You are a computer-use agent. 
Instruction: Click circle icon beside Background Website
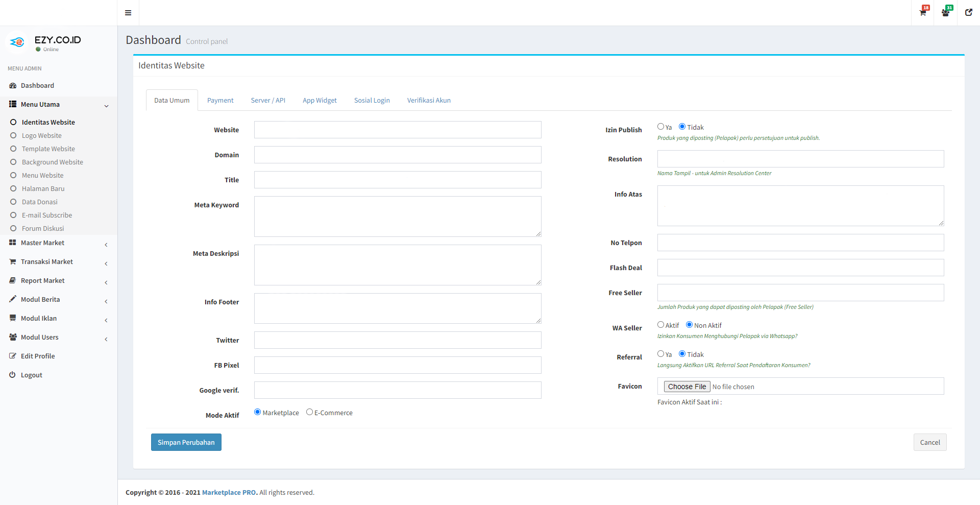tap(14, 162)
